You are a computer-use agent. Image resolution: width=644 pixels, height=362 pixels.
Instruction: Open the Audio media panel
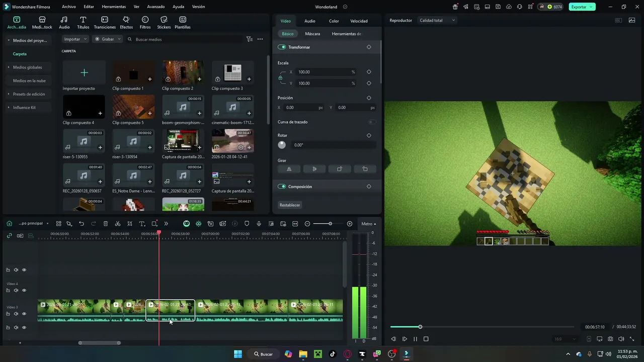pyautogui.click(x=64, y=23)
